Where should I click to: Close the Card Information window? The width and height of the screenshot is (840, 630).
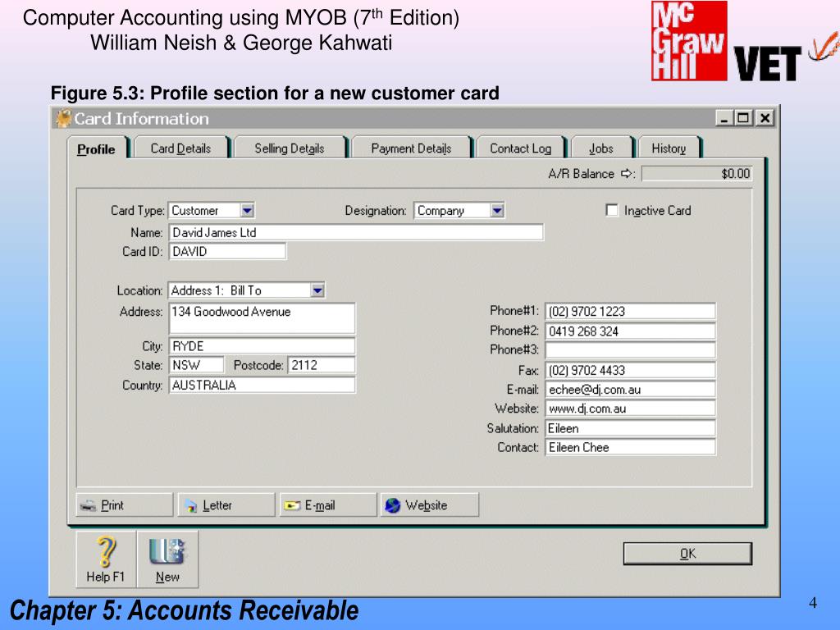(765, 118)
